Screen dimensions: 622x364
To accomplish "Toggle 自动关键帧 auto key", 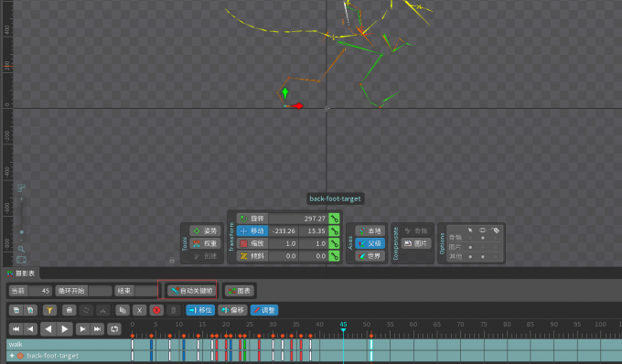I will [192, 291].
